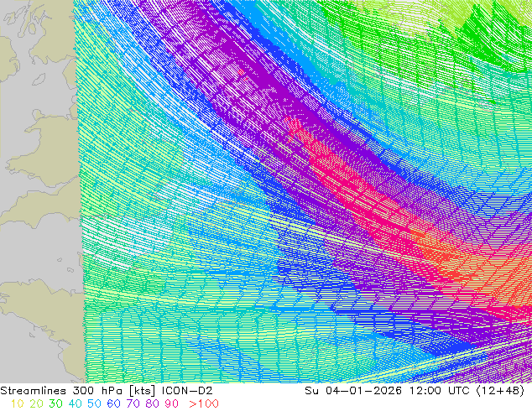
Task: Click the yellow '10' legend value
Action: [x=17, y=404]
